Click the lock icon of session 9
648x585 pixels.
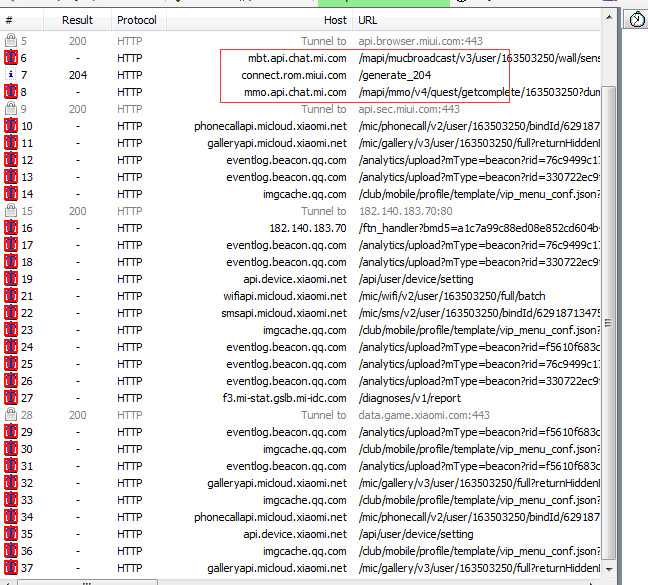(x=11, y=109)
